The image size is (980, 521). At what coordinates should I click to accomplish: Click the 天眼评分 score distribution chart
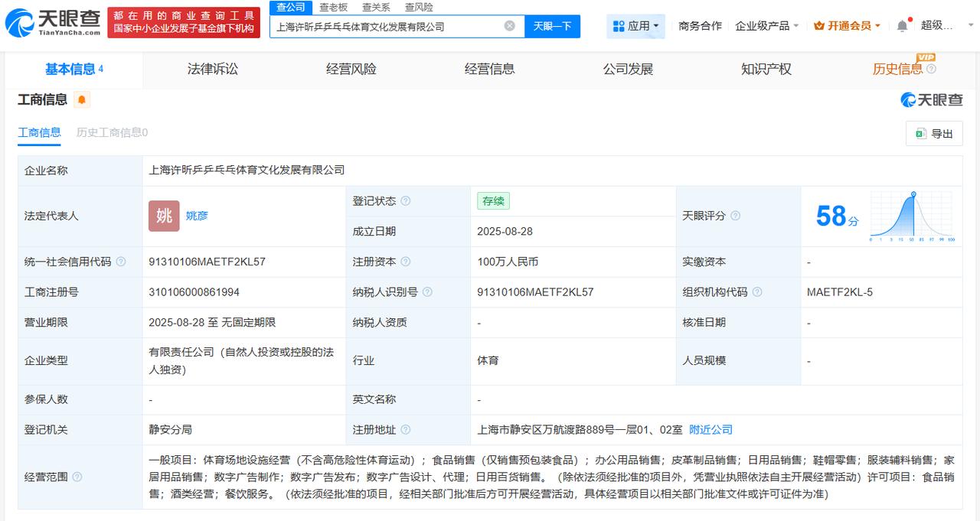click(x=913, y=217)
